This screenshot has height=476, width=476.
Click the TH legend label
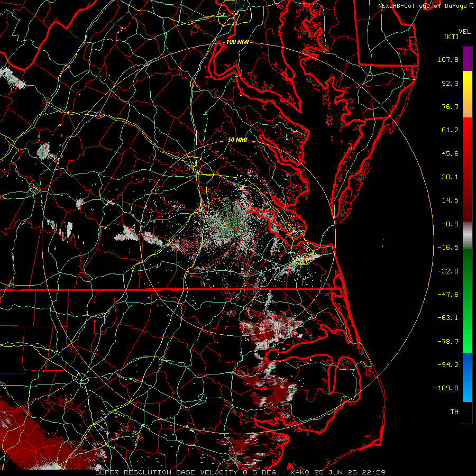454,411
